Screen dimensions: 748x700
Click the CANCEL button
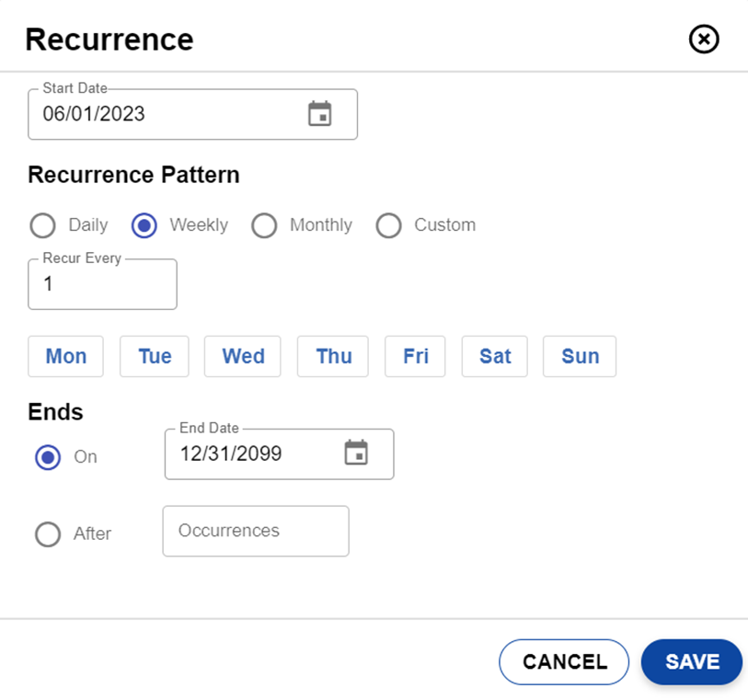click(564, 662)
